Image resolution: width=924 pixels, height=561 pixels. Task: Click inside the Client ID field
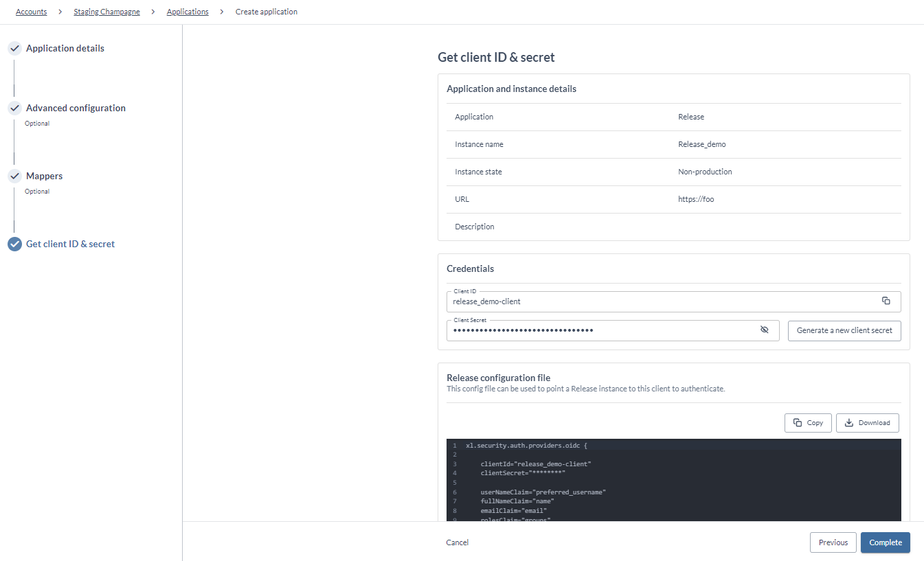[673, 301]
